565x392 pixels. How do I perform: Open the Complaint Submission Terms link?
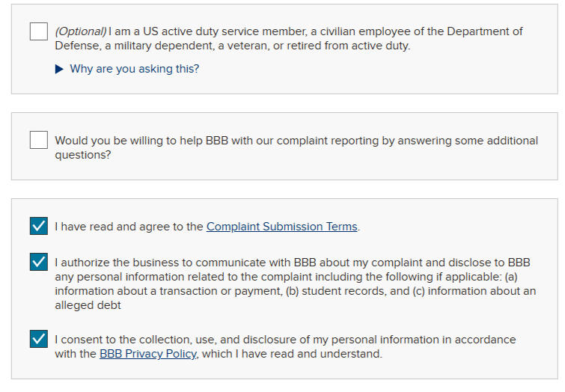click(x=281, y=227)
